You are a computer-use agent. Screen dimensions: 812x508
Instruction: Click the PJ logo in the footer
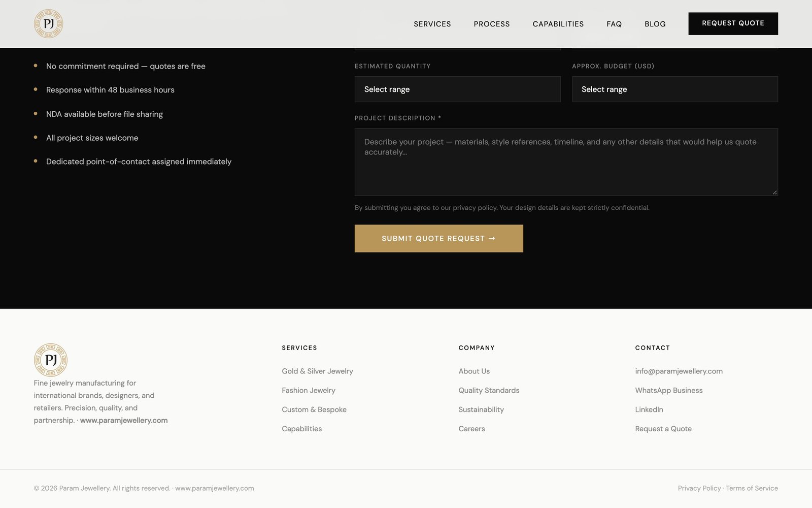(51, 360)
